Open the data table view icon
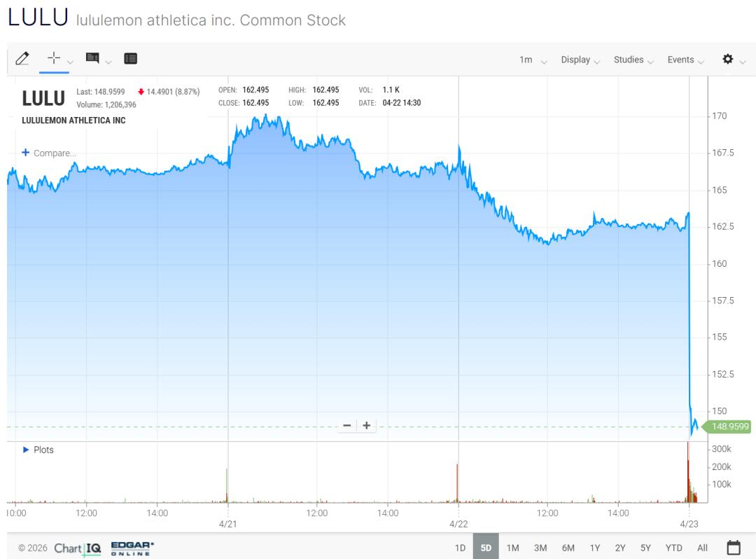The width and height of the screenshot is (756, 559). [x=130, y=60]
